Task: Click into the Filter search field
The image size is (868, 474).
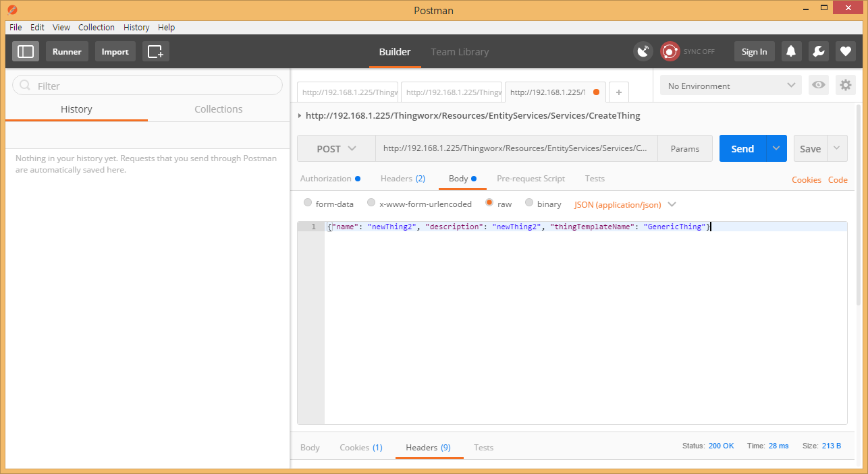Action: pos(147,86)
